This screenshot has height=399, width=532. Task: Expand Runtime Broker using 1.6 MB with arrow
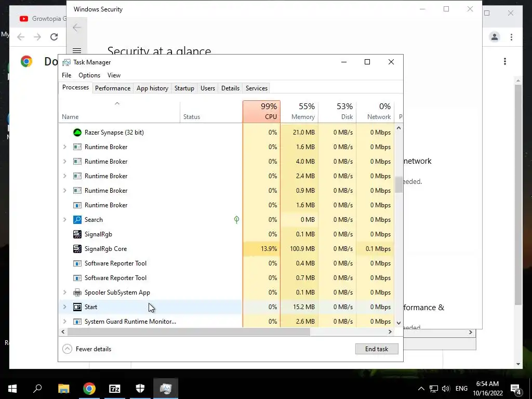[65, 147]
